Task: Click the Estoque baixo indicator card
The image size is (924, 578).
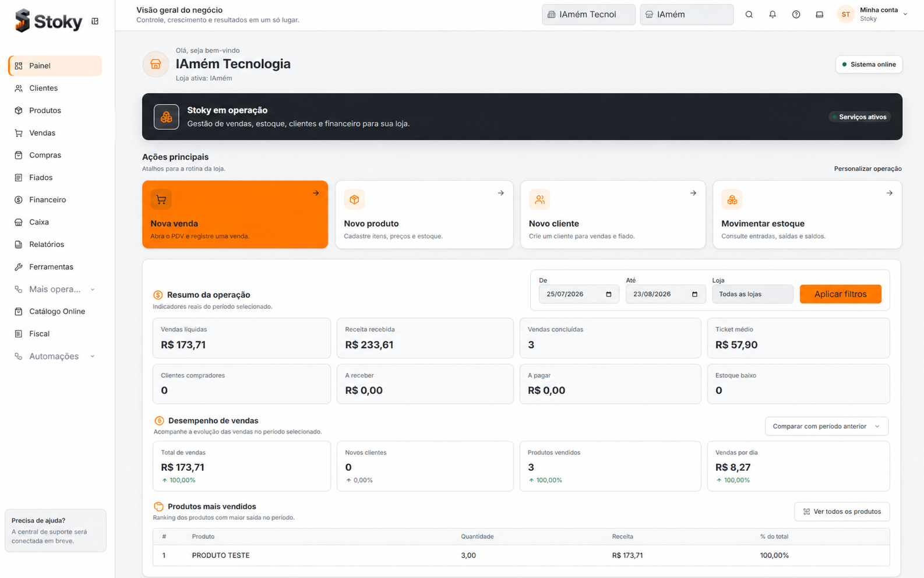Action: [798, 384]
